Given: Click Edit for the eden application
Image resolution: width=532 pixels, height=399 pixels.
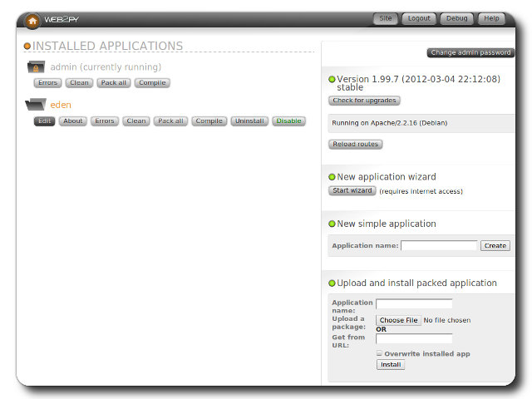Looking at the screenshot, I should tap(44, 121).
